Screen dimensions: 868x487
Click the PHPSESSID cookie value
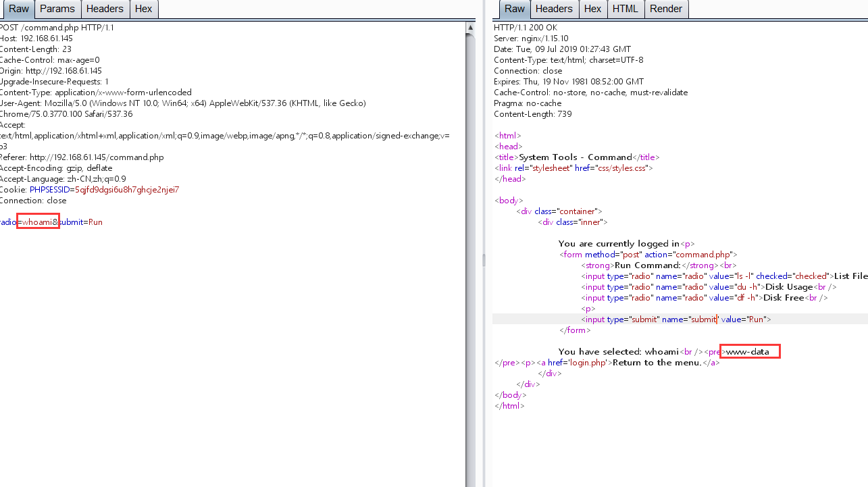click(x=127, y=190)
